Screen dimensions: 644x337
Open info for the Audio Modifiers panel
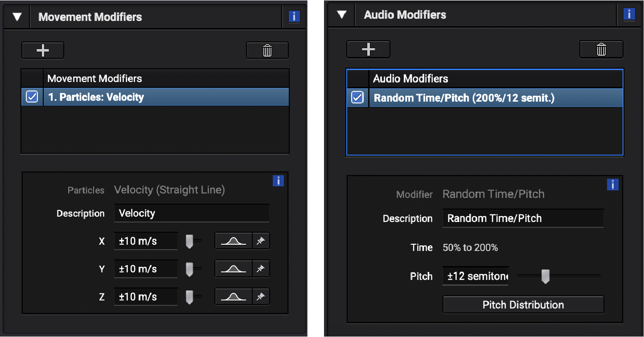[x=628, y=14]
